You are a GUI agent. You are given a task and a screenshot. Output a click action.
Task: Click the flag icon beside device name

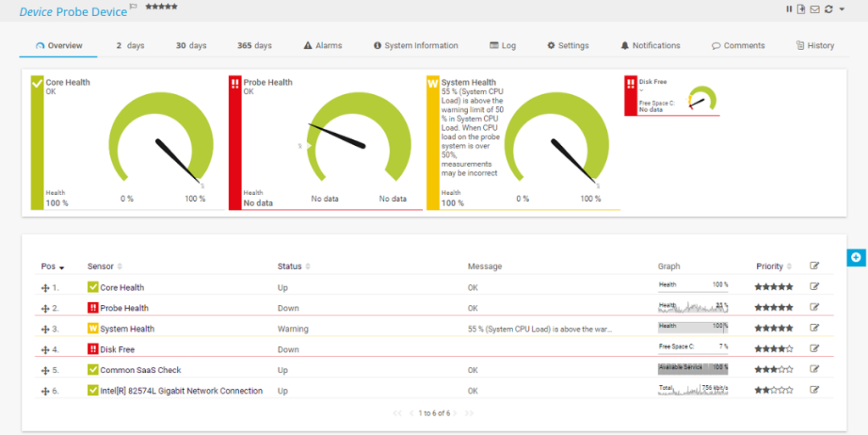(x=134, y=7)
